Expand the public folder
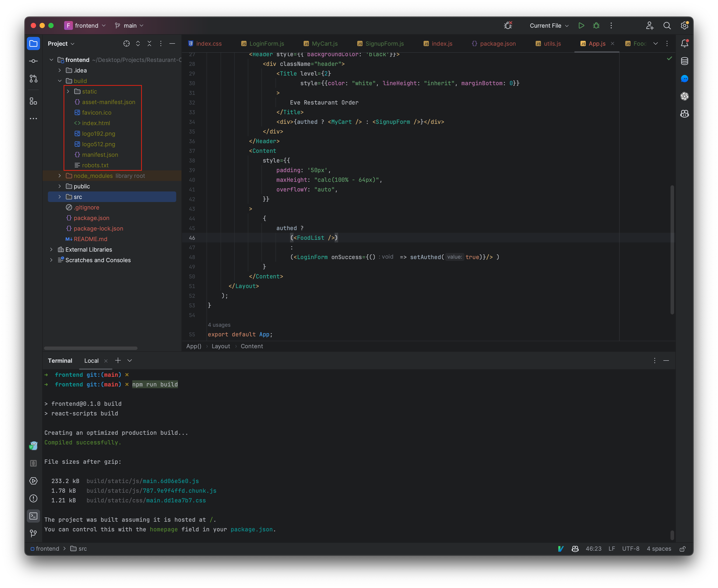The width and height of the screenshot is (718, 588). tap(60, 186)
